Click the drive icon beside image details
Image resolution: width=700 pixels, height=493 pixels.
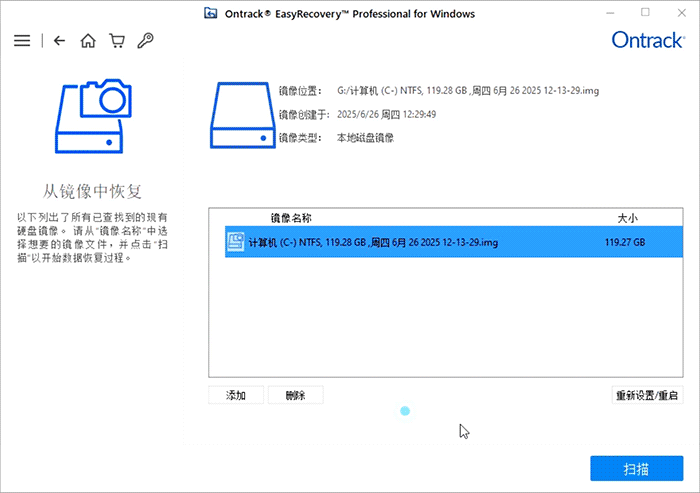pos(242,115)
